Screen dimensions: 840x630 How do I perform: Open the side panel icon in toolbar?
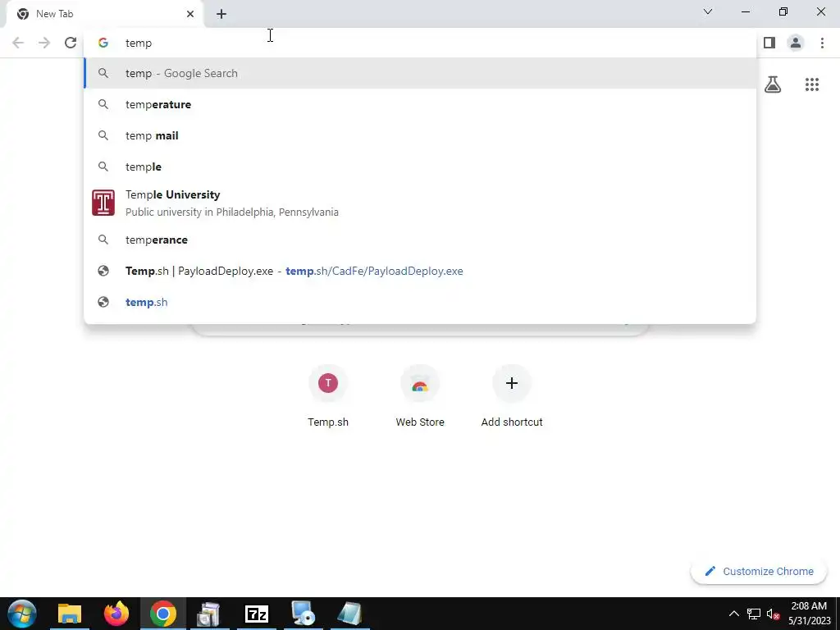pyautogui.click(x=769, y=43)
